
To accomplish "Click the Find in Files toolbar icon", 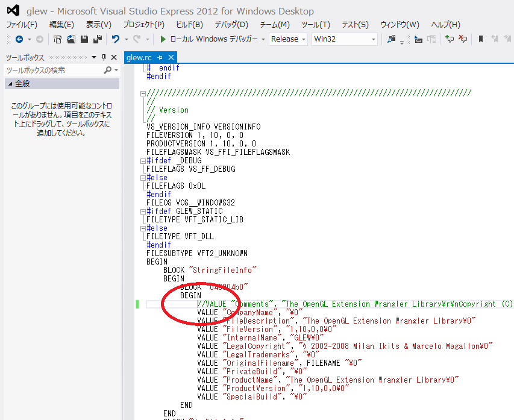I will (x=392, y=39).
